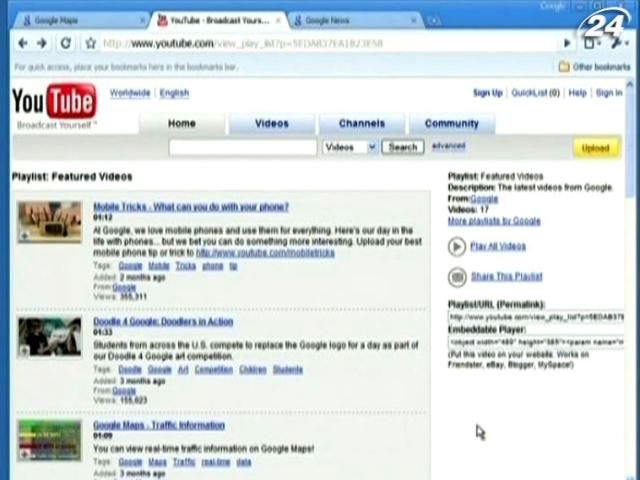Open the Help link
The height and width of the screenshot is (480, 640).
click(578, 93)
